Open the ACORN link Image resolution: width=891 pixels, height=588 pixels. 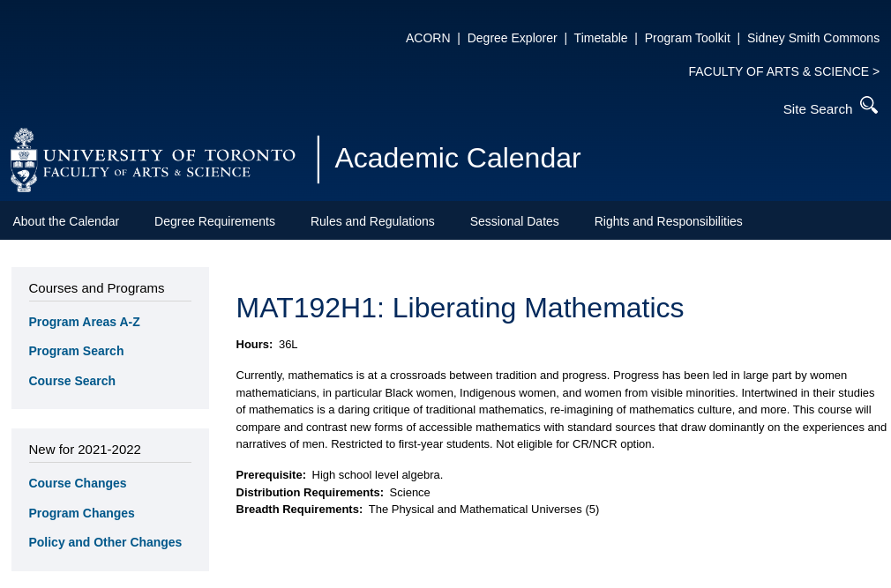click(428, 38)
